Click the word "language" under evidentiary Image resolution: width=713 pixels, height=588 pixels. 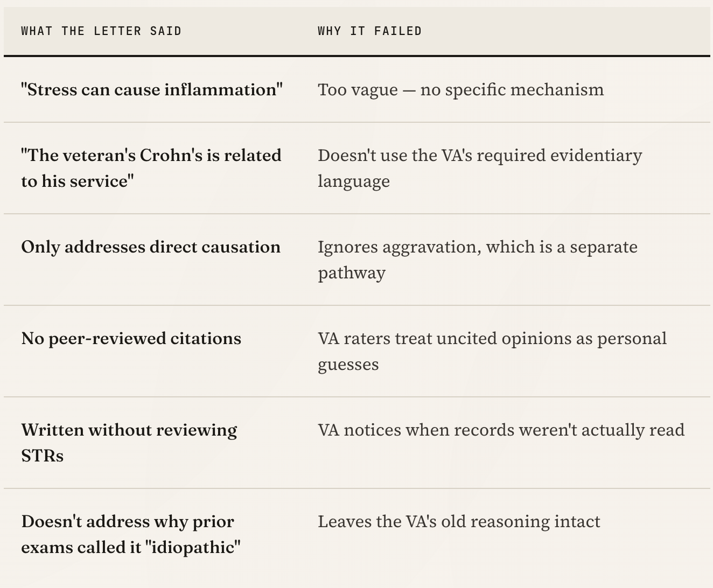[354, 181]
